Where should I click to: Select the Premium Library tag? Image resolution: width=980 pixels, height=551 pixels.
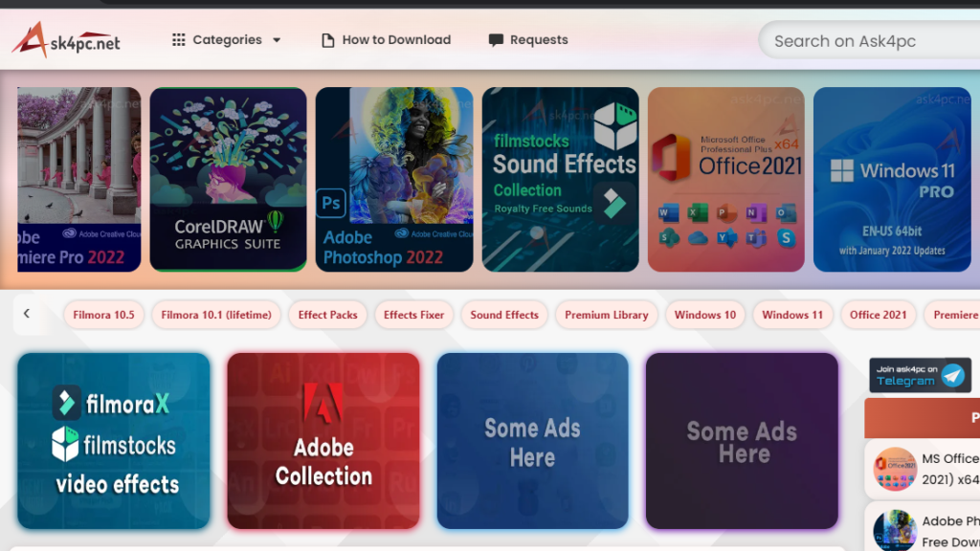(x=606, y=315)
